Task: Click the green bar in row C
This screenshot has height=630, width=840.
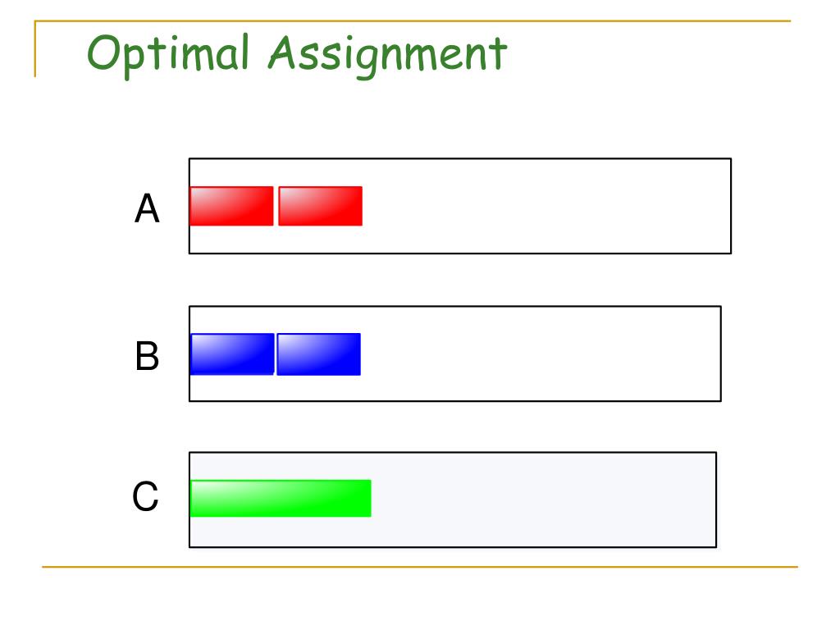Action: pos(281,498)
